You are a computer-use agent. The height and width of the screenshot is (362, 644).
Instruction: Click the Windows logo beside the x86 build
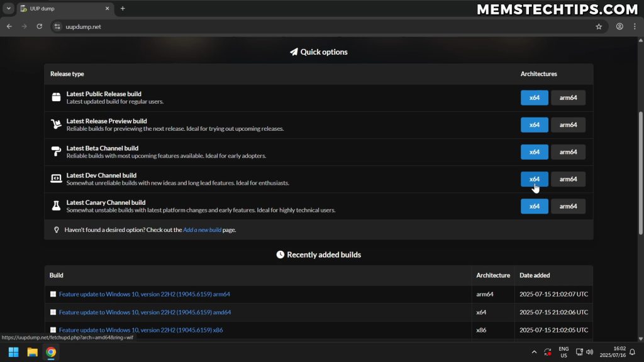(x=53, y=330)
